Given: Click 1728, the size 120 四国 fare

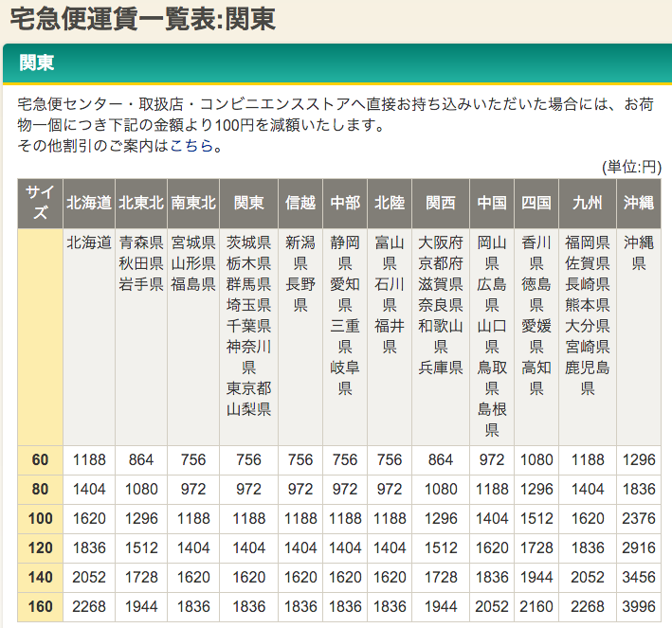Looking at the screenshot, I should click(x=536, y=547).
